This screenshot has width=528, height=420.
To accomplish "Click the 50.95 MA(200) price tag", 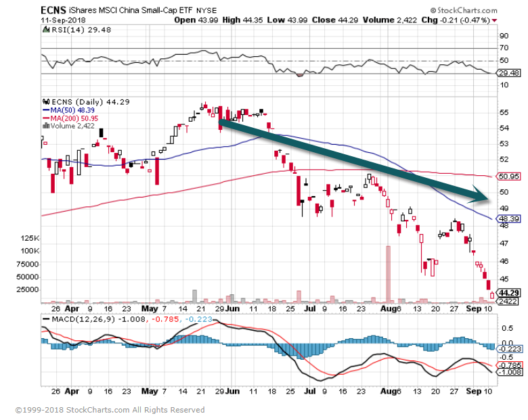I will pyautogui.click(x=508, y=177).
